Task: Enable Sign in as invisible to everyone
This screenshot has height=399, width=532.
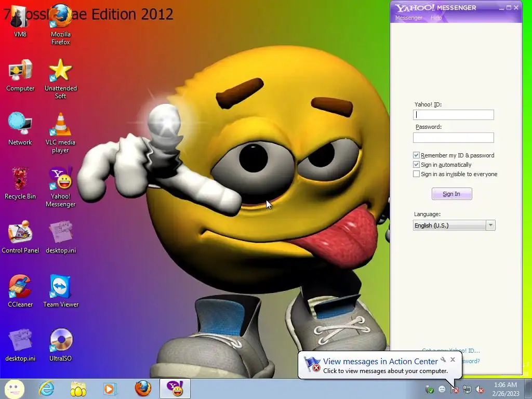Action: (416, 174)
